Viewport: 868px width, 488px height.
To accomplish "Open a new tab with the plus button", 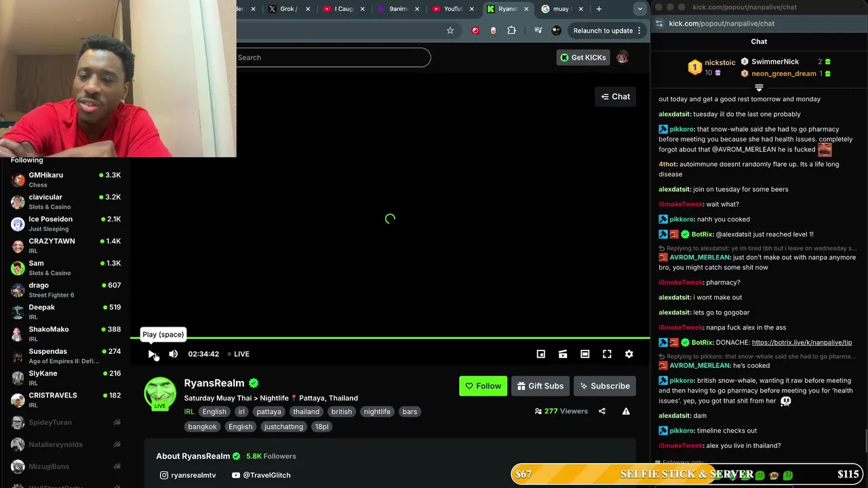I will 599,9.
